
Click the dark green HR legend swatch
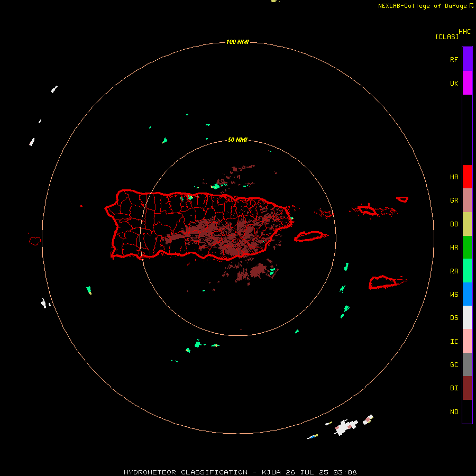point(467,248)
